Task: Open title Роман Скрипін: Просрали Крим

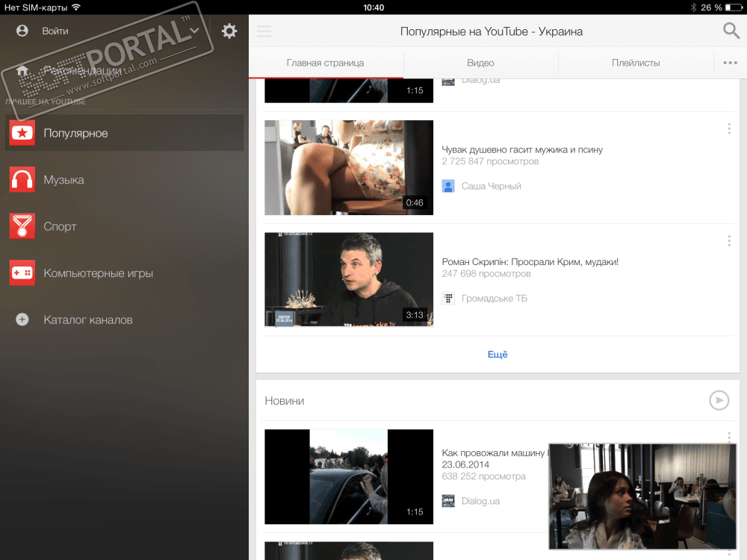Action: click(x=530, y=262)
